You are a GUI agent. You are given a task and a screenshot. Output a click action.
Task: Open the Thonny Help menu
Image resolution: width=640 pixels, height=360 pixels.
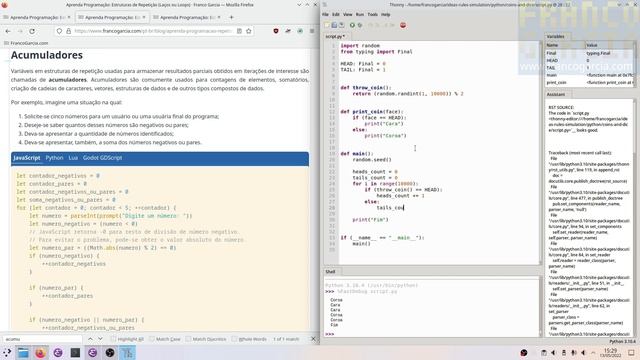(385, 14)
